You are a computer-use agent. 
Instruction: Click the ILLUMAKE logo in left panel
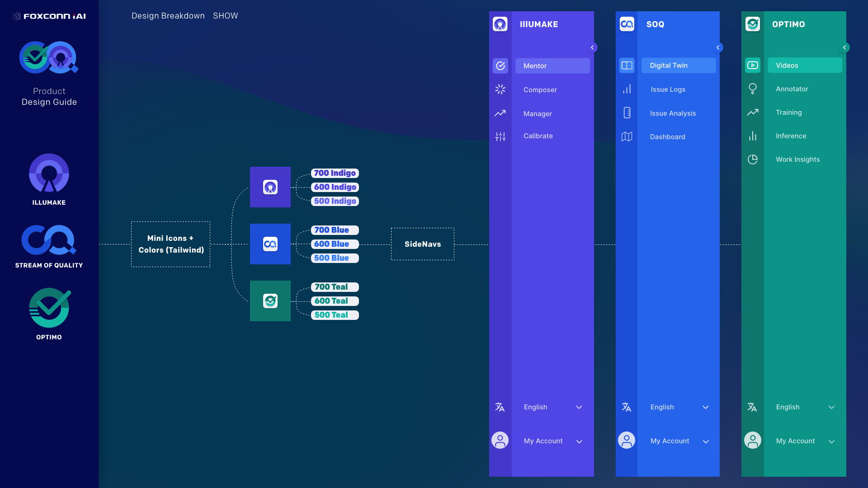[49, 174]
